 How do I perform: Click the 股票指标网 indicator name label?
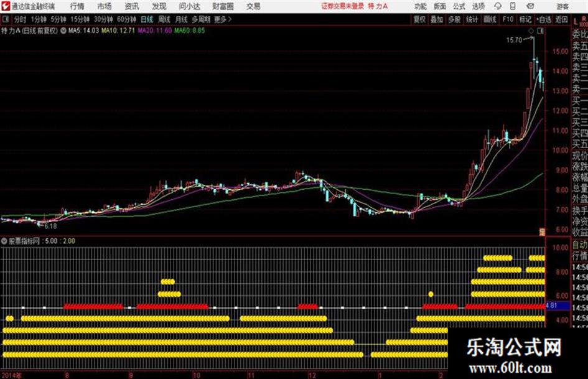tap(24, 241)
